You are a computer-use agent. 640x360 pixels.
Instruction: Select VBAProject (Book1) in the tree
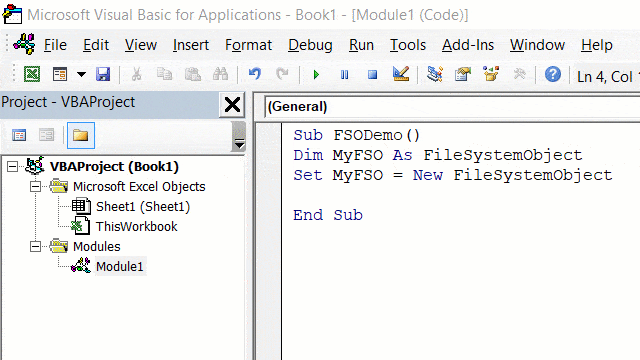pos(114,167)
